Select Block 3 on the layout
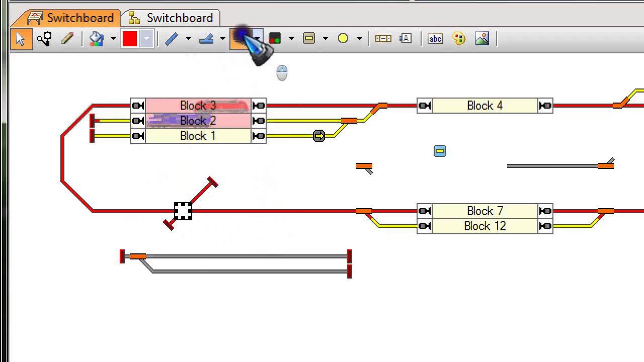 click(198, 106)
